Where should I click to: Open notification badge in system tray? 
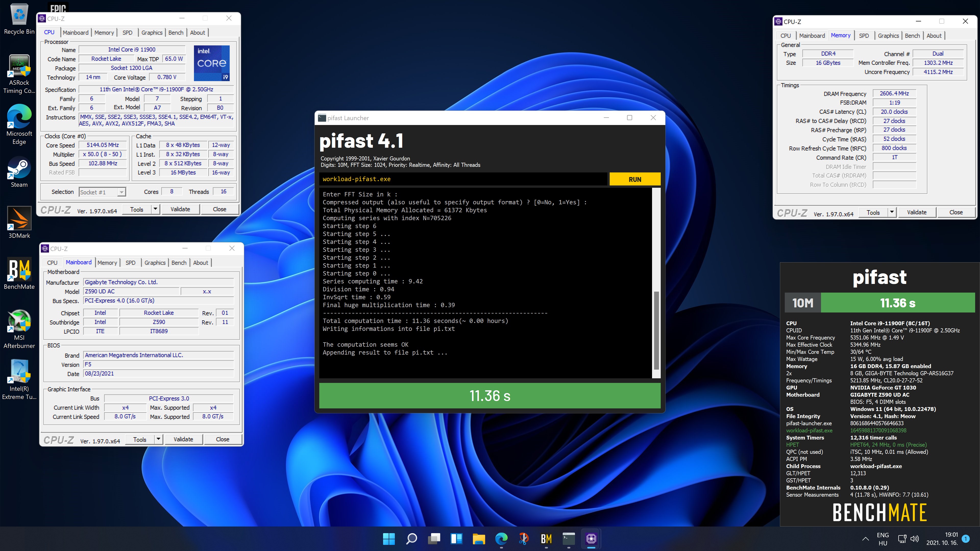tap(965, 539)
